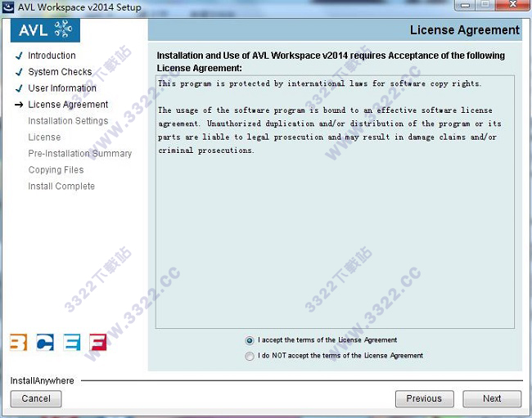
Task: Cancel the AVL Workspace setup
Action: click(x=36, y=398)
